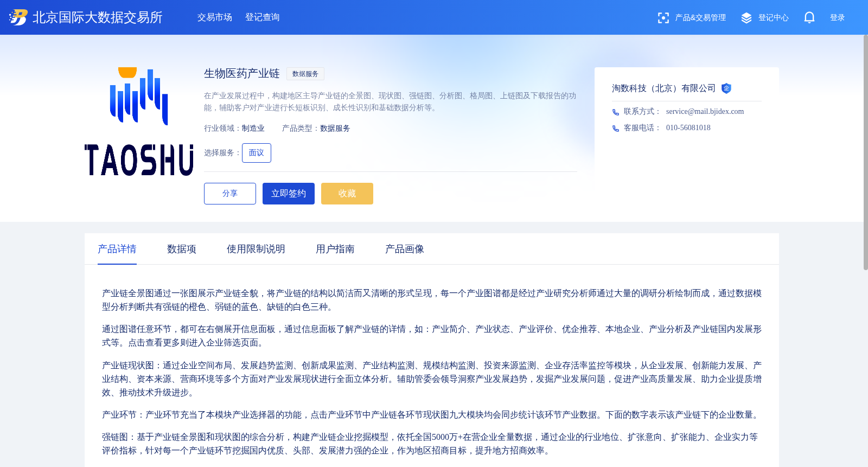
Task: Click the 登录 link
Action: (838, 18)
